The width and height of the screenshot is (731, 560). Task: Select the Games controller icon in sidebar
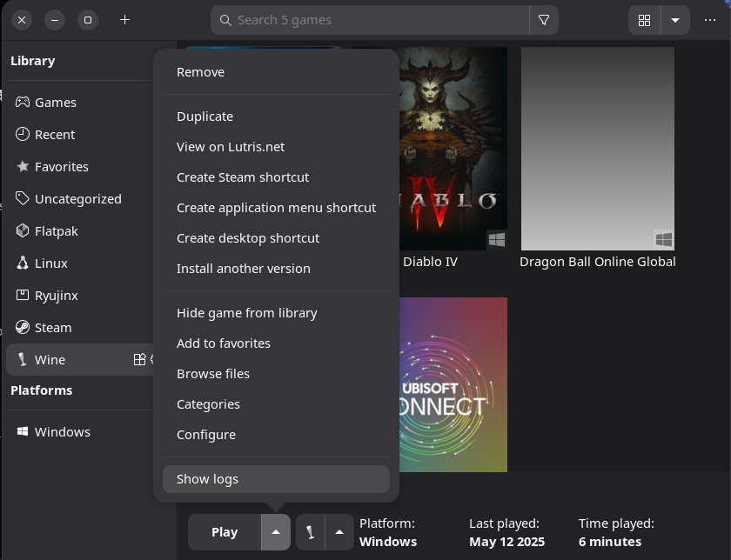(x=23, y=102)
